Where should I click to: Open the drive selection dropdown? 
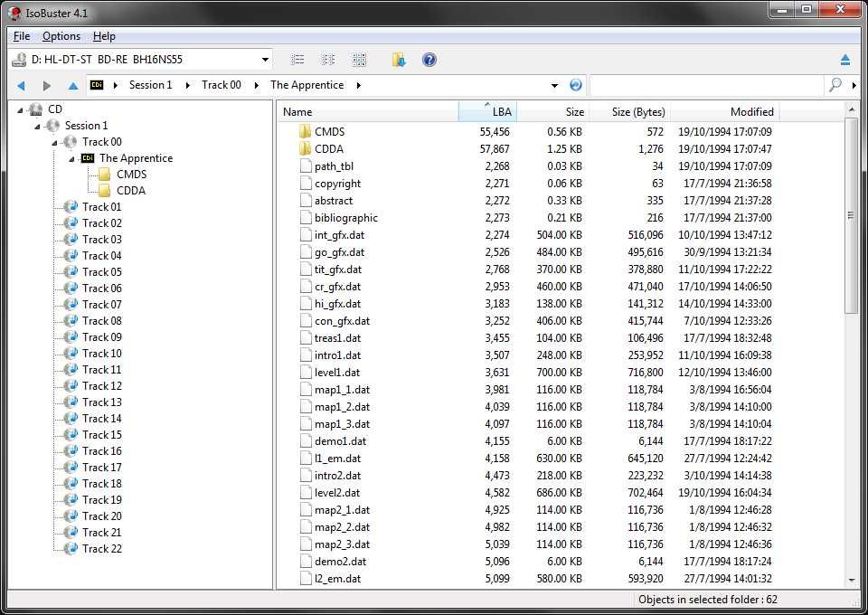pyautogui.click(x=265, y=59)
